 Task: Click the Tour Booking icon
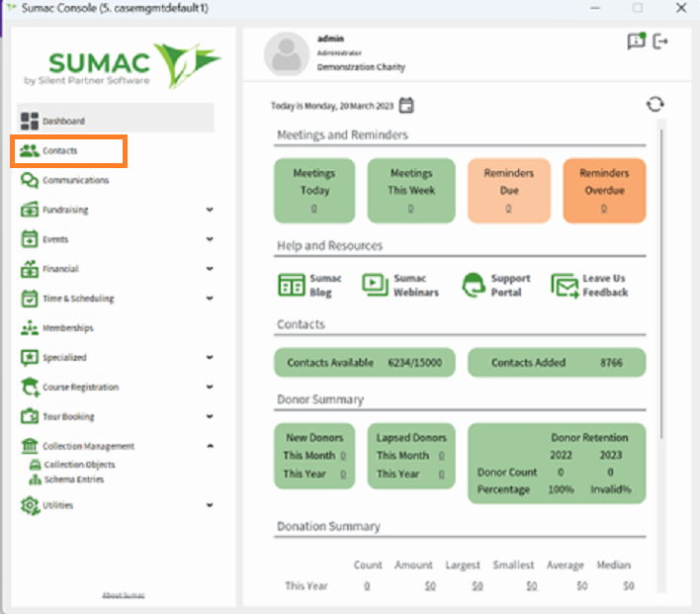pos(30,416)
